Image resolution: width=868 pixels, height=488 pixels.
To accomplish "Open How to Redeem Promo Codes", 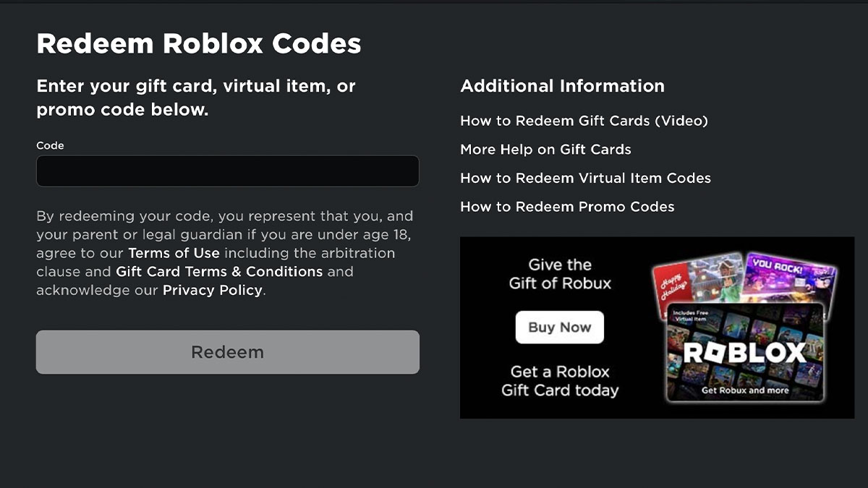I will click(x=567, y=207).
